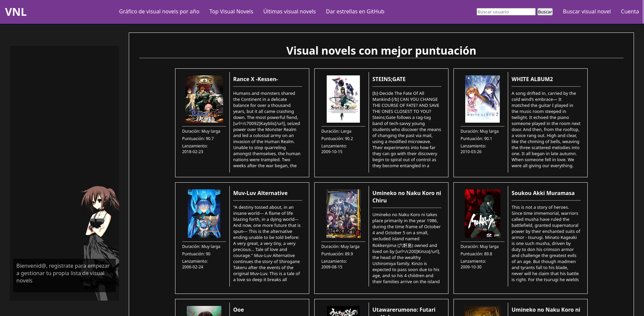644x316 pixels.
Task: Click Dar estrellas en GitHub link
Action: tap(355, 12)
